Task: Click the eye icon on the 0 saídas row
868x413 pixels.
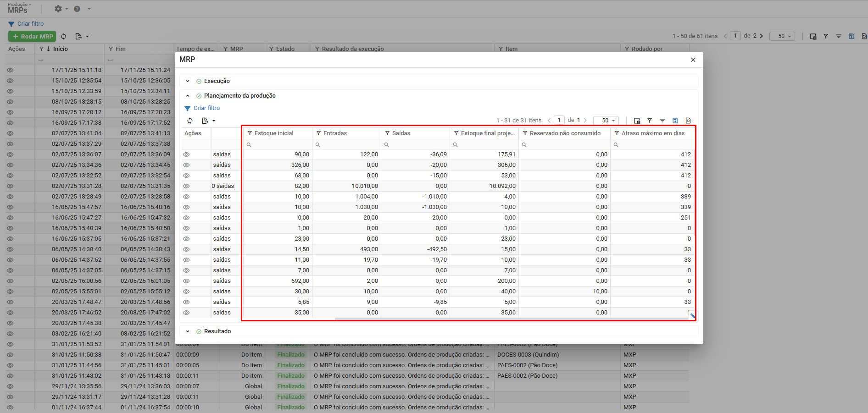Action: click(186, 186)
